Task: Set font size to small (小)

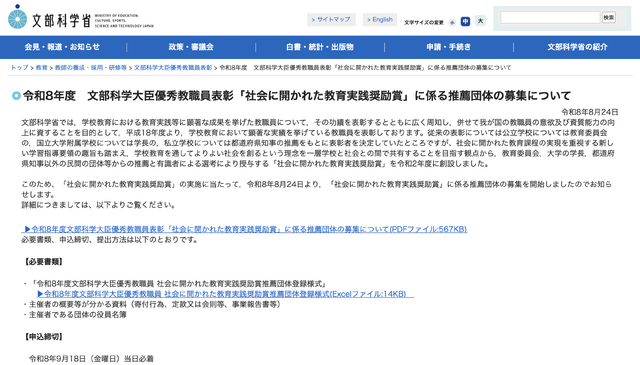Action: [x=452, y=22]
